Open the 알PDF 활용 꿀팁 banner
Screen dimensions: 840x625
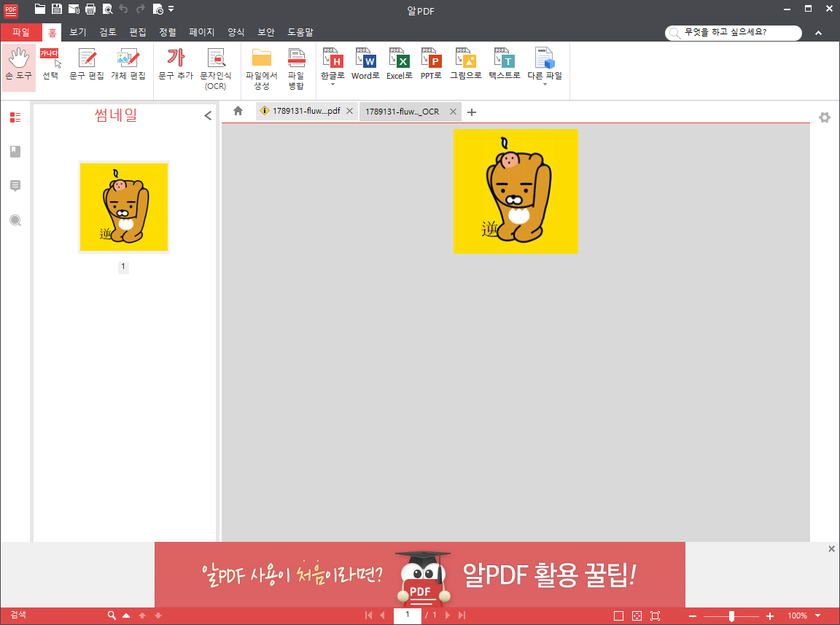point(420,575)
